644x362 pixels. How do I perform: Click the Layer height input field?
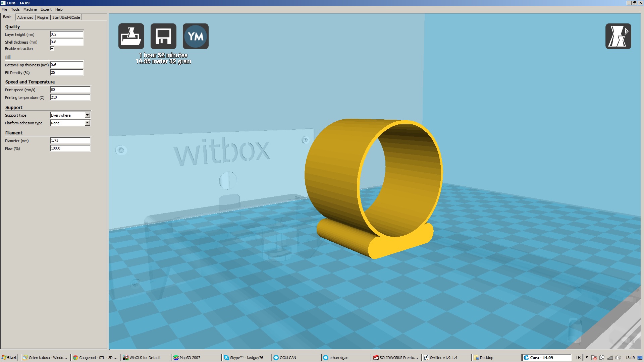click(x=66, y=34)
